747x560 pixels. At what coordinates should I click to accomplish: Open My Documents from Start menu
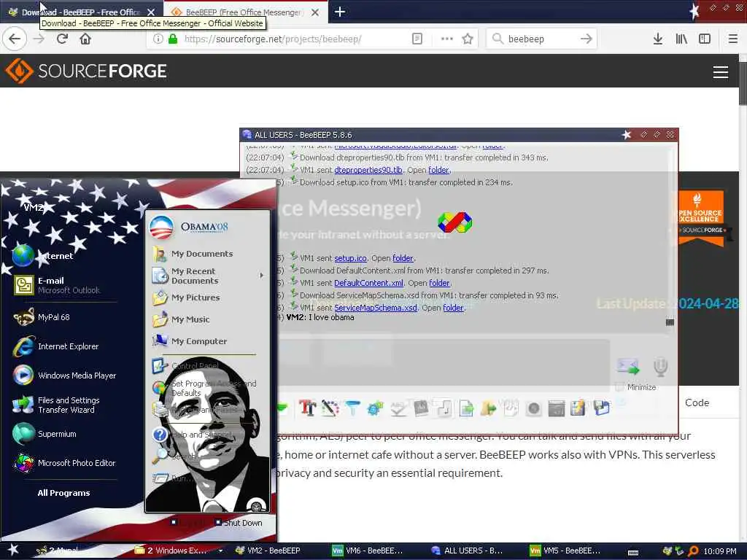point(202,254)
